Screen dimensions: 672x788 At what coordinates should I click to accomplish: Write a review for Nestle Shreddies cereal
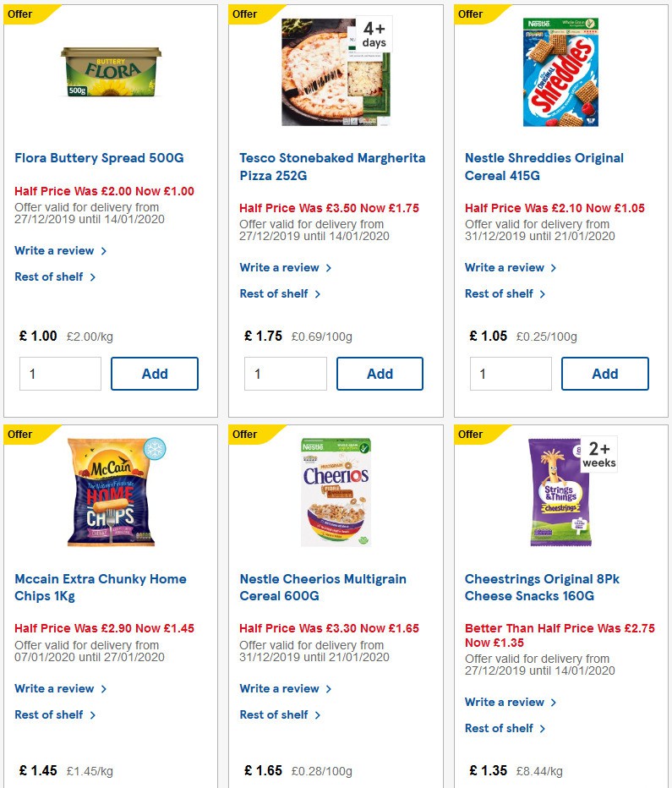pyautogui.click(x=505, y=267)
